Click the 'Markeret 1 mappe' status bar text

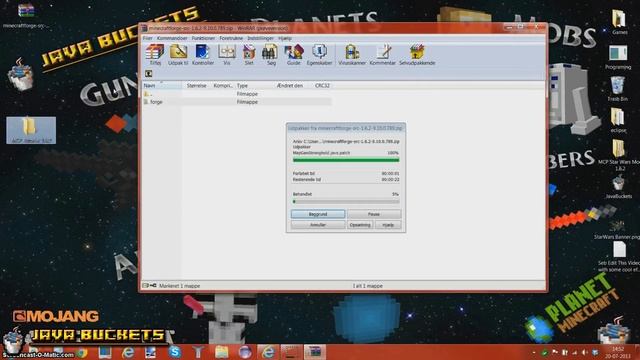[x=180, y=286]
